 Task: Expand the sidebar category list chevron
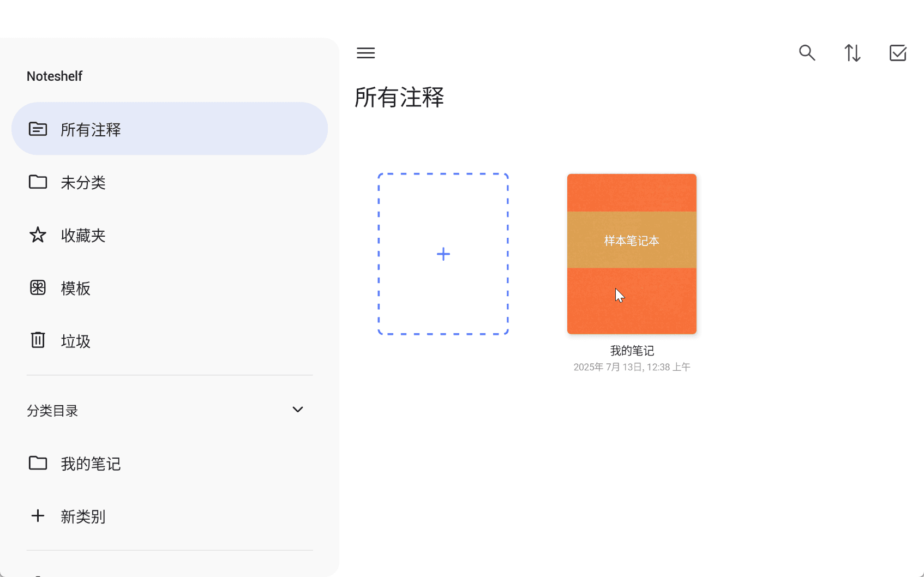point(298,410)
